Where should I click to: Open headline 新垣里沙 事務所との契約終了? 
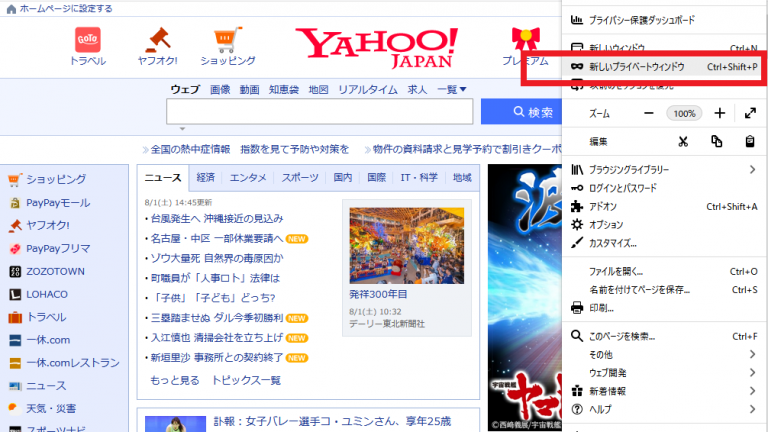click(x=217, y=358)
